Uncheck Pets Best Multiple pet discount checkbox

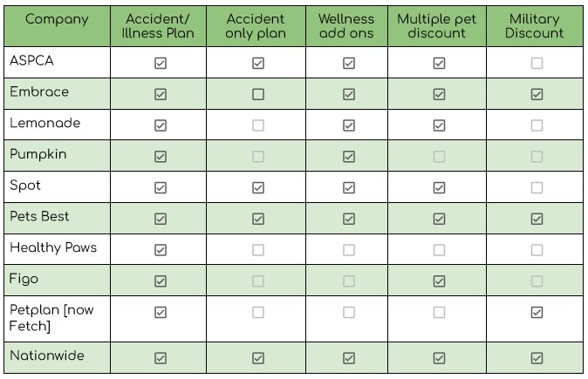[x=439, y=219]
